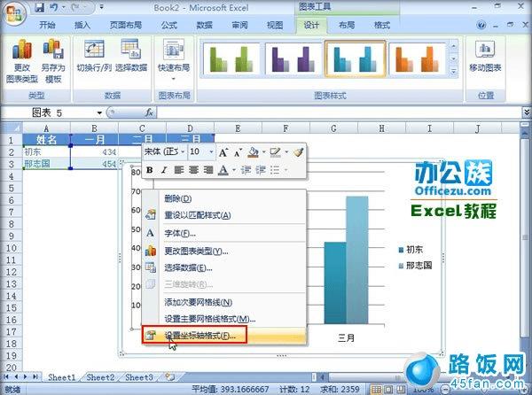Switch to Page Layout view in status bar
532x395 pixels.
pos(388,389)
